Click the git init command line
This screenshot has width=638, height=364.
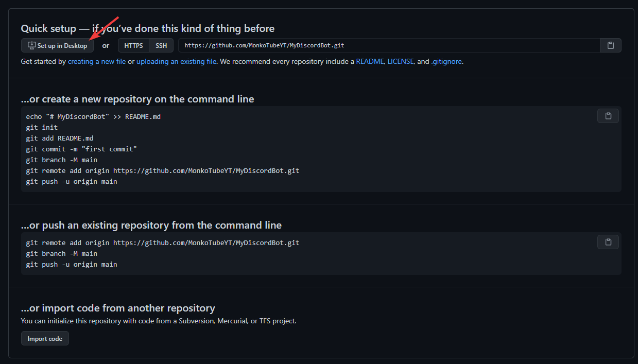pos(42,128)
